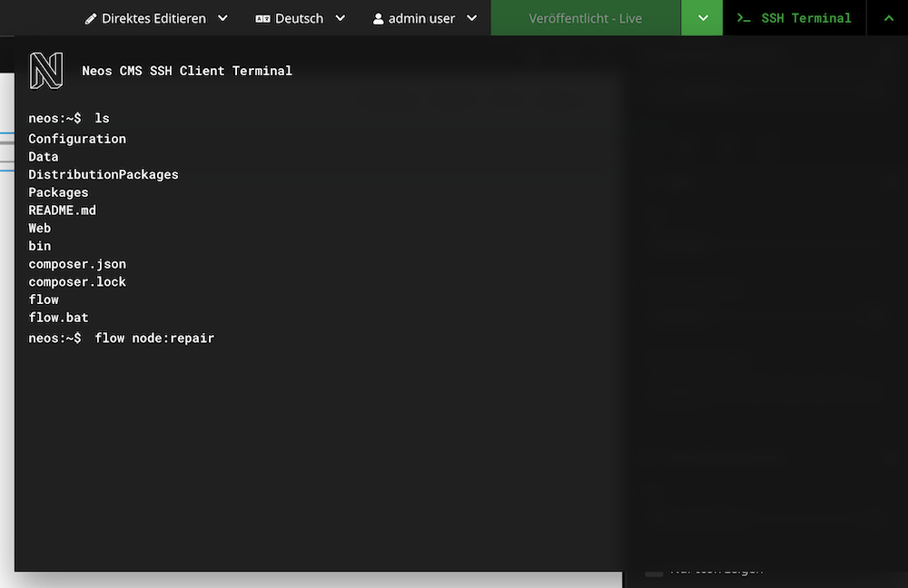The image size is (908, 588).
Task: Select the README.md file entry
Action: [x=63, y=211]
